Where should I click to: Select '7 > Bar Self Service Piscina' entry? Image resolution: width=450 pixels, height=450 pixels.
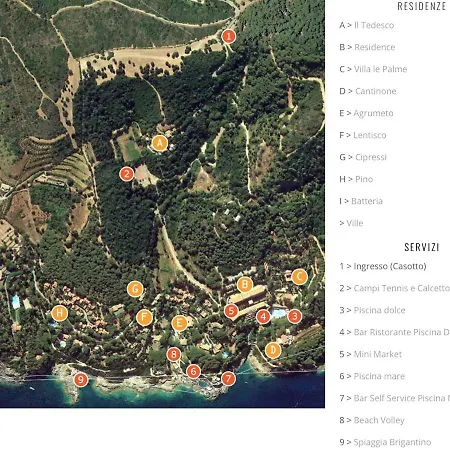point(395,398)
